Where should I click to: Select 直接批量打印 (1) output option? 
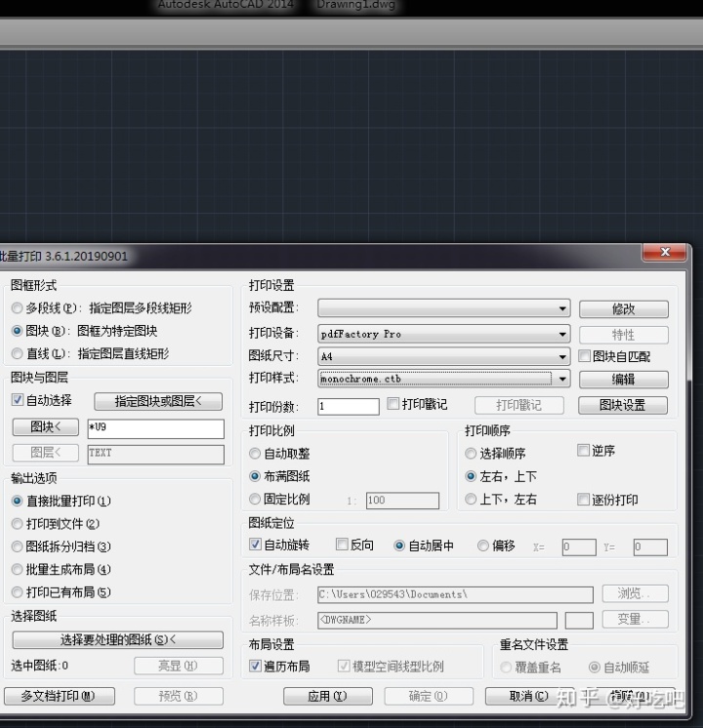coord(18,501)
